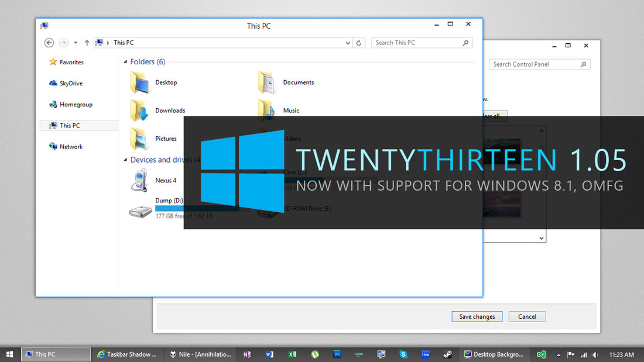Open the Windows Start button

pyautogui.click(x=9, y=354)
